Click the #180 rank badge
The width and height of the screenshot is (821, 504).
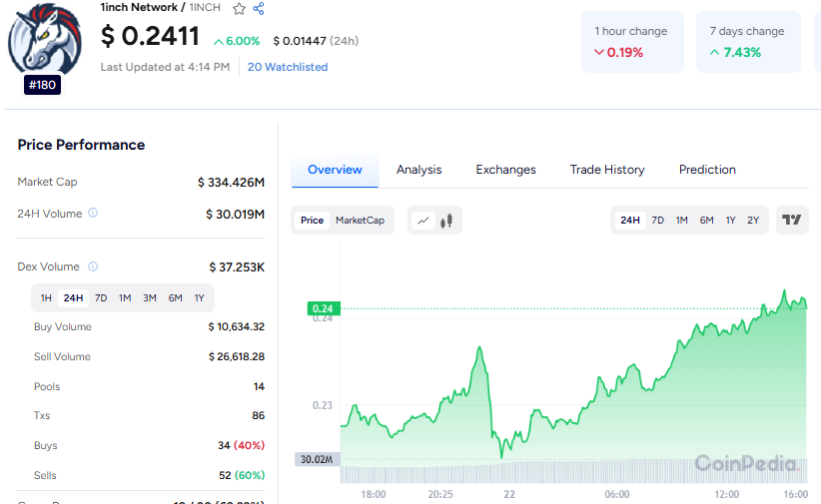pos(42,85)
